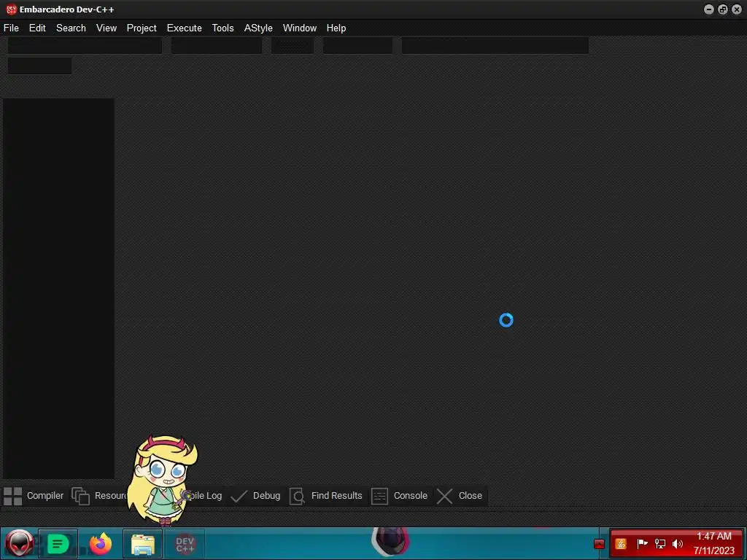The width and height of the screenshot is (747, 560).
Task: Click the Resources tab stacked-pages icon
Action: 80,496
